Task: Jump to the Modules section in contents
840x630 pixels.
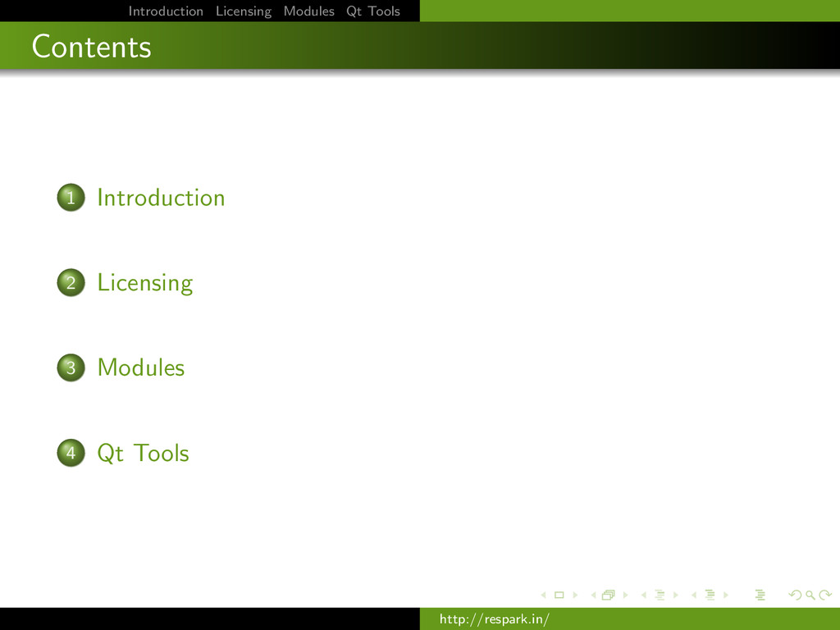Action: tap(141, 367)
